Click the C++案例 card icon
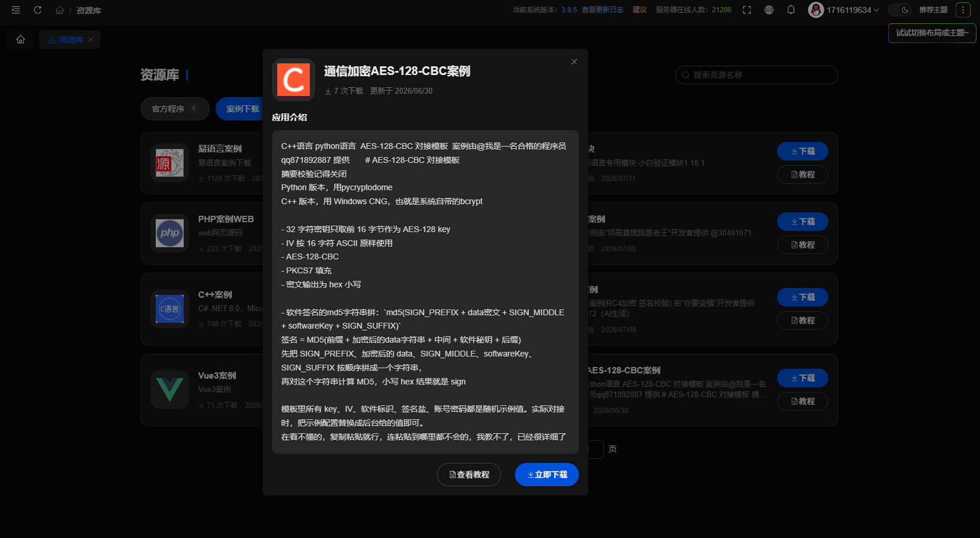This screenshot has width=980, height=538. coord(170,309)
